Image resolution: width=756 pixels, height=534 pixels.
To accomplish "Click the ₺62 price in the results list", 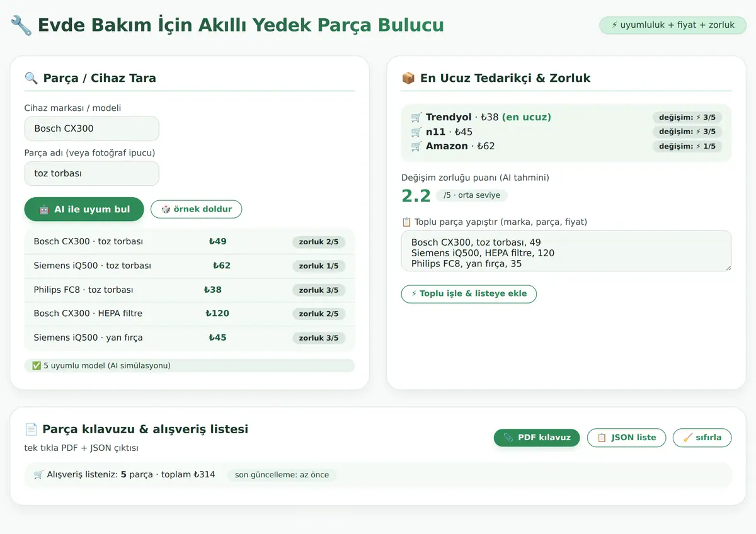I will 222,266.
